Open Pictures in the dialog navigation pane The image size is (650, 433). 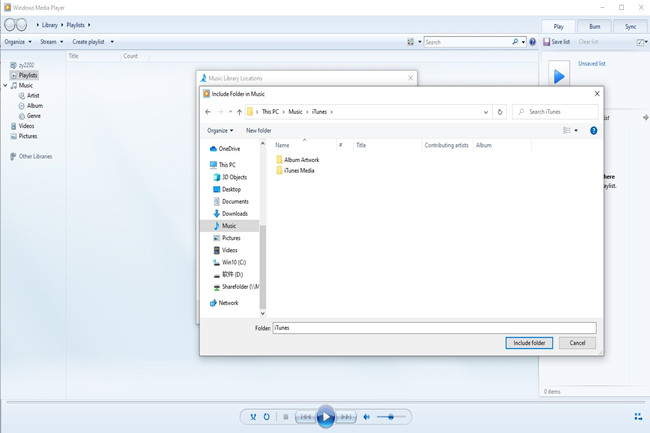pos(227,238)
